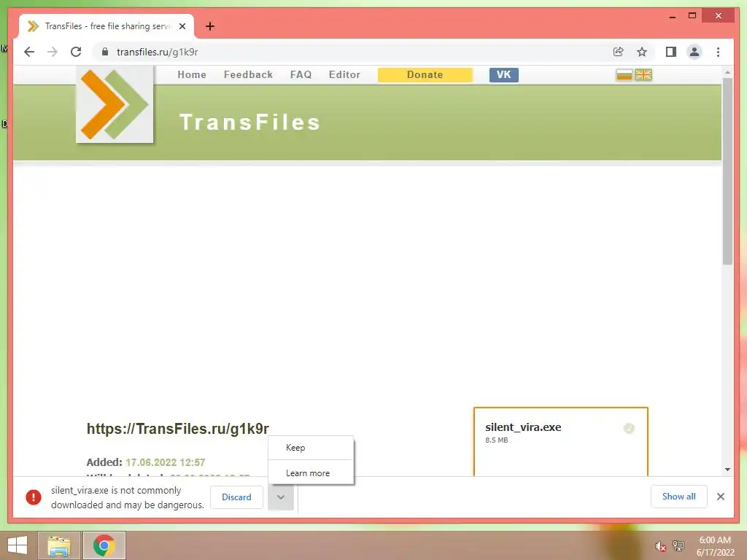Click the page vertical scrollbar thumb
747x560 pixels.
pyautogui.click(x=727, y=171)
